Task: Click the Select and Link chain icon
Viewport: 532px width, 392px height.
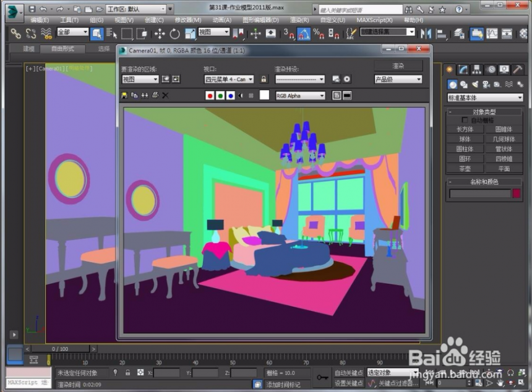Action: [15, 33]
